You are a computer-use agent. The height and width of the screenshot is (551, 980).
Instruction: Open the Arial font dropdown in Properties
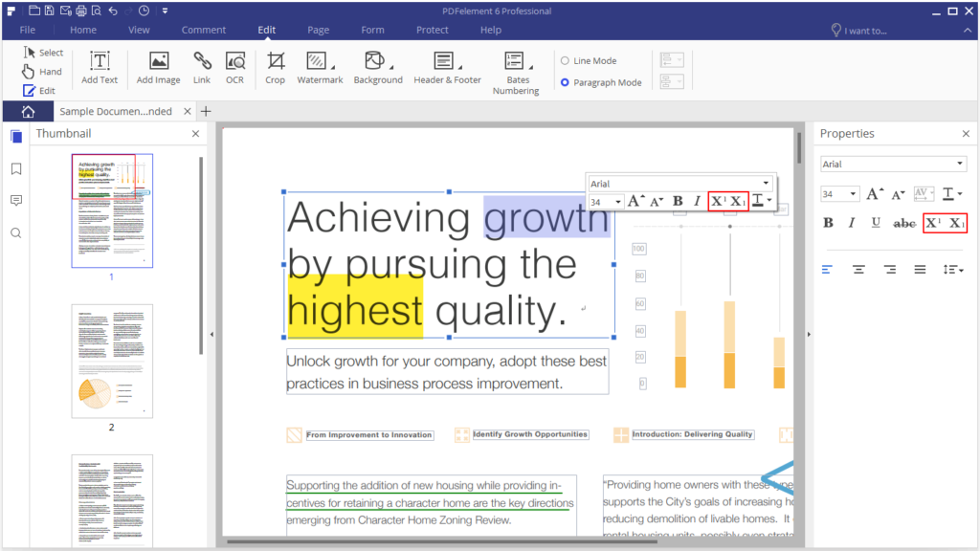tap(960, 165)
